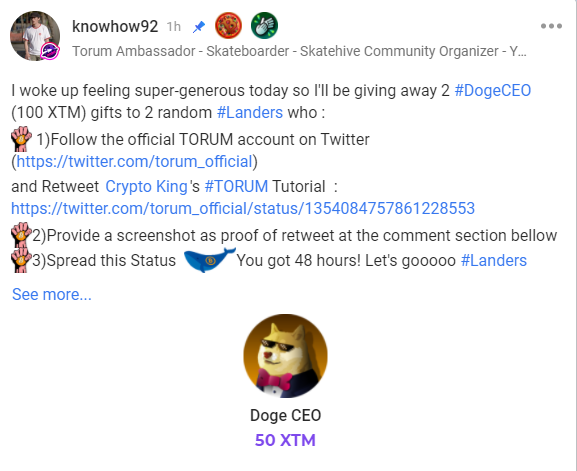Click the pizza badge icon
Viewport: 577px width, 471px height.
click(x=228, y=25)
